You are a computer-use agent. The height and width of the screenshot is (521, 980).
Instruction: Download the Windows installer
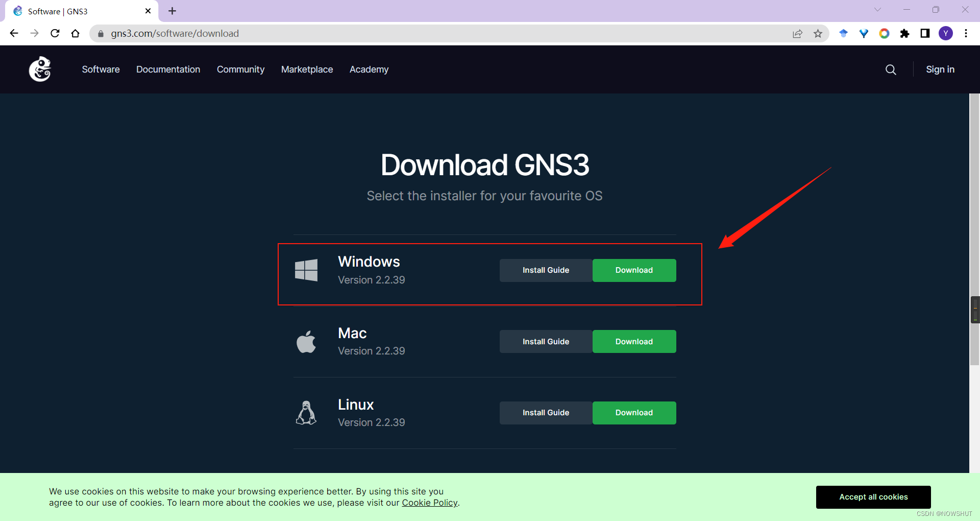(x=634, y=270)
